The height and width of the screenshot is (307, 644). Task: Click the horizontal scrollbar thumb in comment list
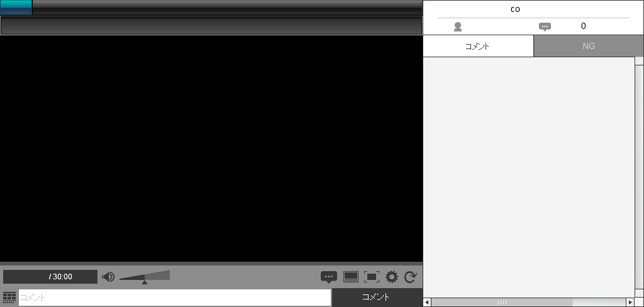click(x=501, y=303)
